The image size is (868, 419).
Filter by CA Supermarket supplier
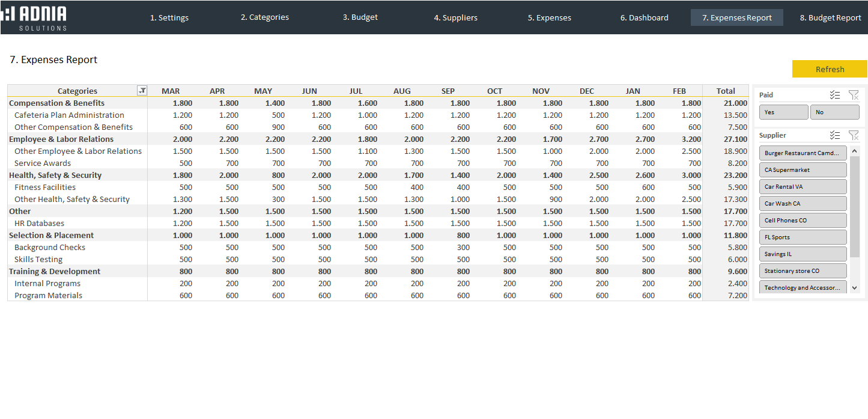pos(803,170)
